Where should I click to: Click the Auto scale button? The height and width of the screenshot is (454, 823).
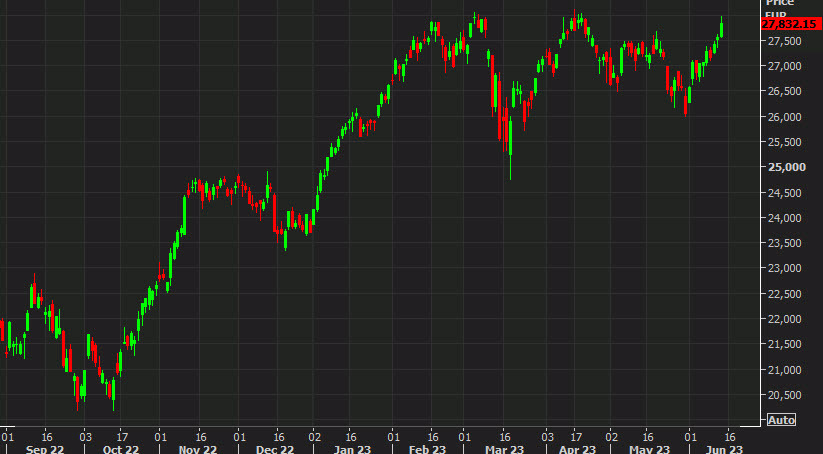[x=782, y=419]
